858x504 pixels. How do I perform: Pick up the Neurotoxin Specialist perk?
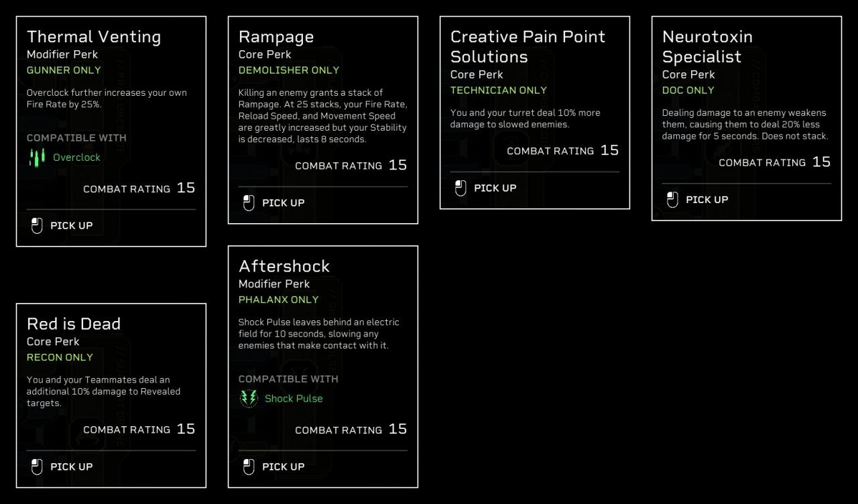coord(707,200)
